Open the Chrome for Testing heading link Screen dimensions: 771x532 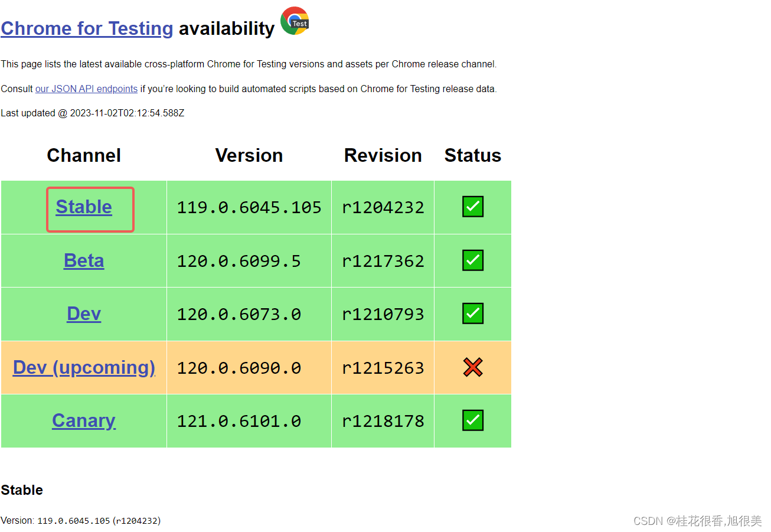tap(87, 28)
